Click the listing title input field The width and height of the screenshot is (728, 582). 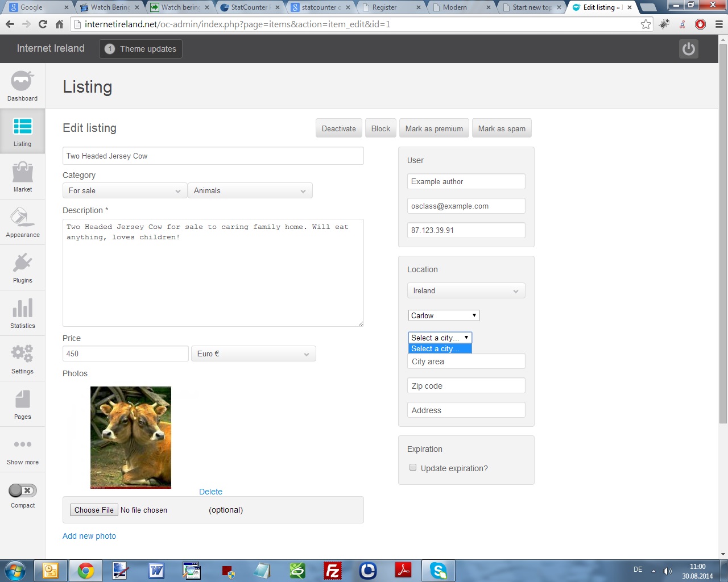213,156
